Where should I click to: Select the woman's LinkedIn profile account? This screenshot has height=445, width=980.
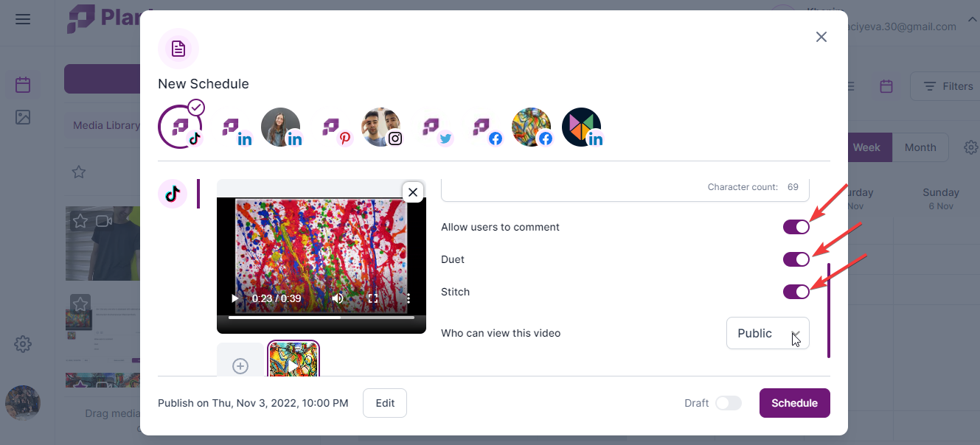281,127
